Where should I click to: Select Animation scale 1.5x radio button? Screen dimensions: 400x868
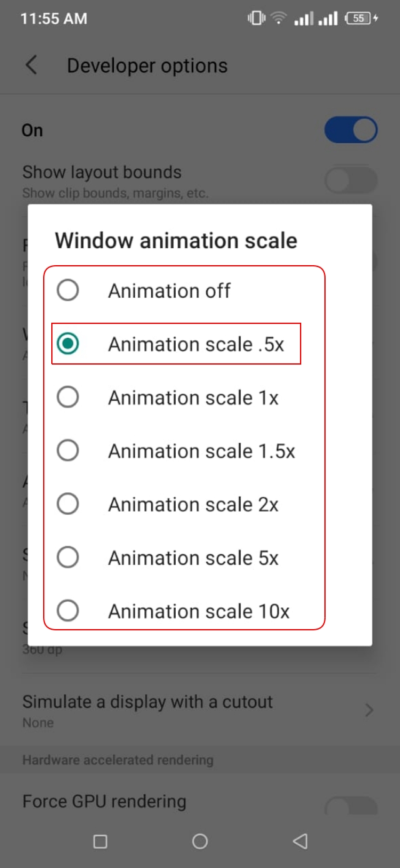pos(67,450)
